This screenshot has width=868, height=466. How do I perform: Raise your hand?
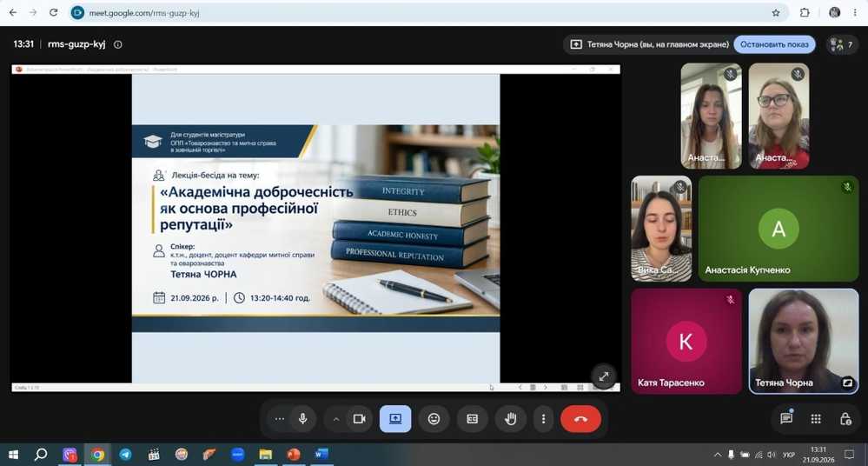pyautogui.click(x=510, y=419)
